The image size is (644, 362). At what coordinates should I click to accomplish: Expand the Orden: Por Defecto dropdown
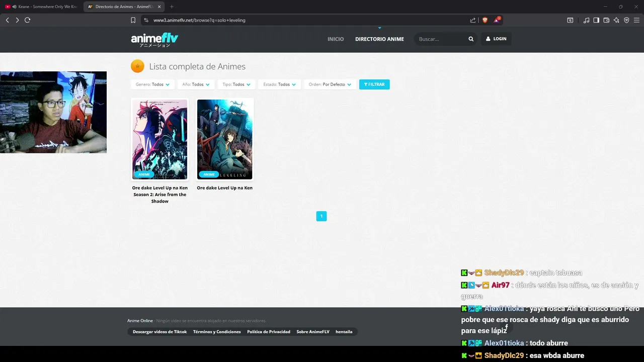coord(330,84)
